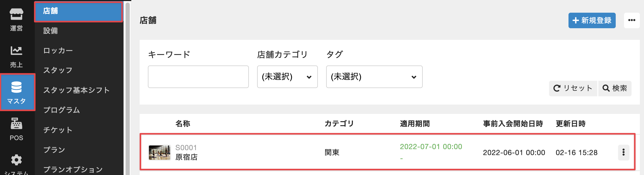Image resolution: width=644 pixels, height=175 pixels.
Task: Click the submenu vertical scrollbar
Action: (127, 88)
